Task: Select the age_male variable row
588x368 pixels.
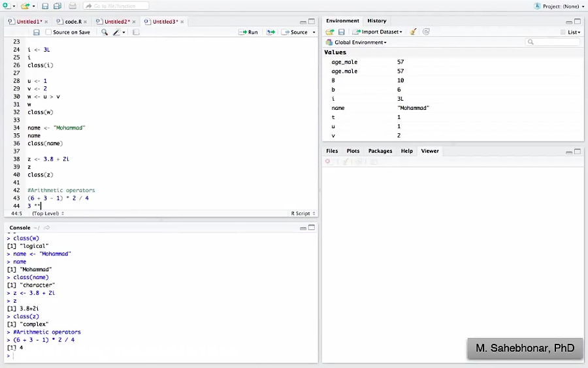Action: tap(454, 62)
